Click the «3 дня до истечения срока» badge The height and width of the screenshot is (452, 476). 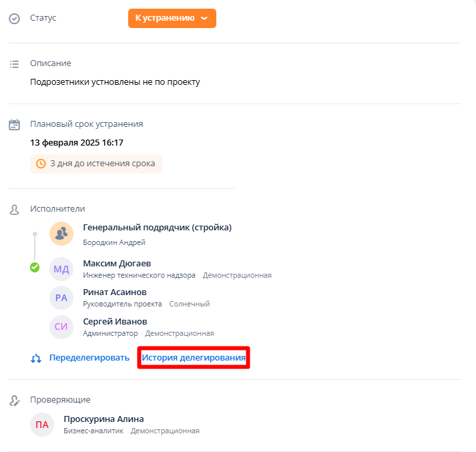tap(96, 163)
